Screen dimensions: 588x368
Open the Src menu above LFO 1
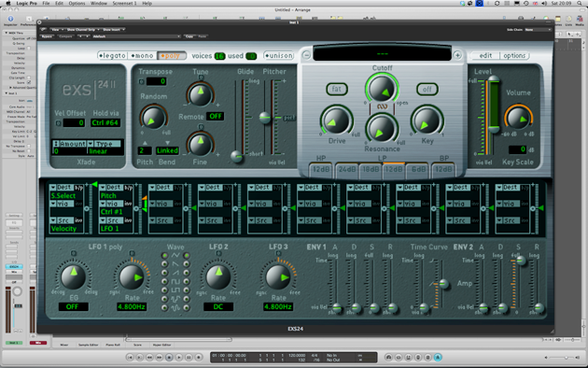coord(111,220)
